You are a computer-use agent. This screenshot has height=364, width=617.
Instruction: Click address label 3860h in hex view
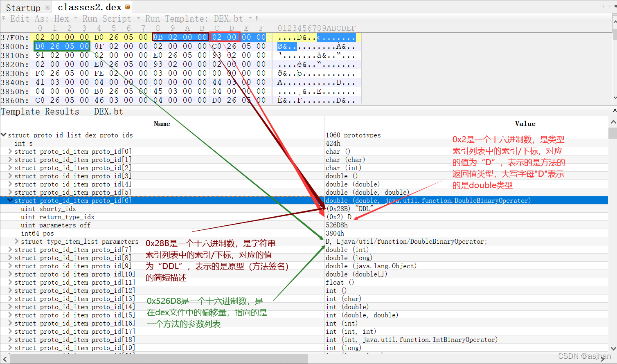(15, 100)
